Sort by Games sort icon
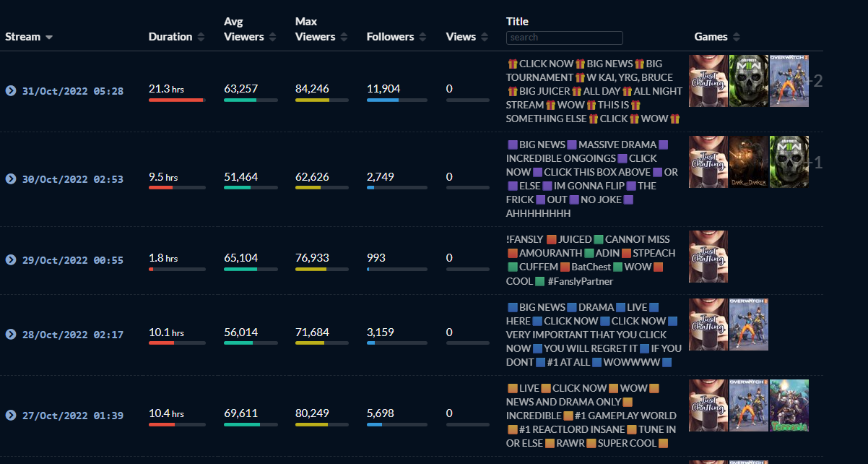The height and width of the screenshot is (464, 868). click(735, 37)
